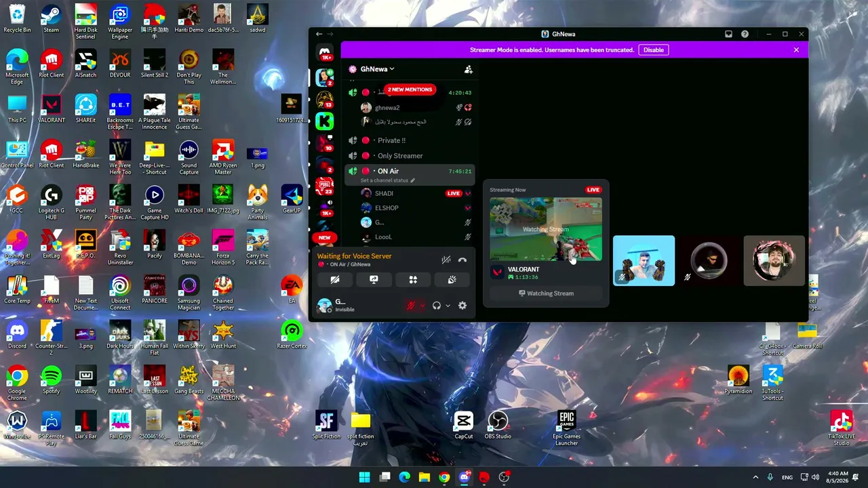Click 'Waiting for Voice Server' status text

pyautogui.click(x=355, y=256)
